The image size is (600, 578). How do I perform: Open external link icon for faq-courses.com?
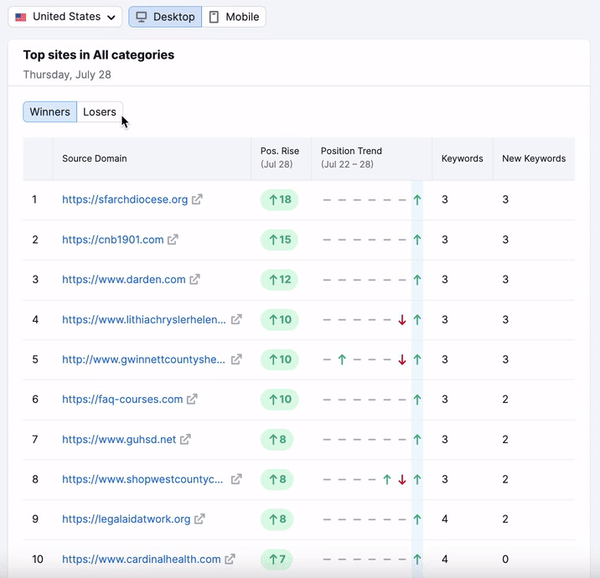(192, 399)
